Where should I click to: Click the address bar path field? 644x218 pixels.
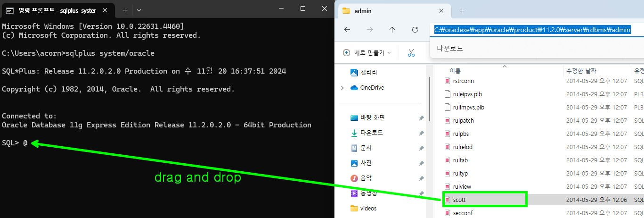click(537, 30)
